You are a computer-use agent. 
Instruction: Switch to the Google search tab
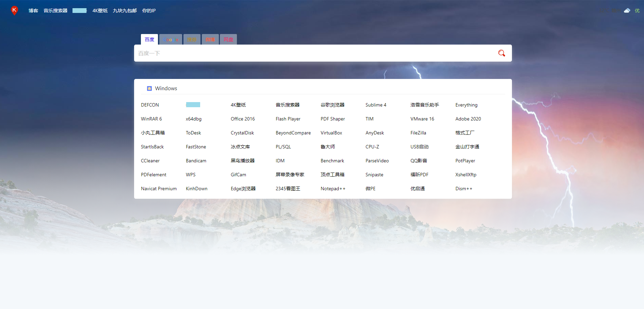tap(171, 39)
